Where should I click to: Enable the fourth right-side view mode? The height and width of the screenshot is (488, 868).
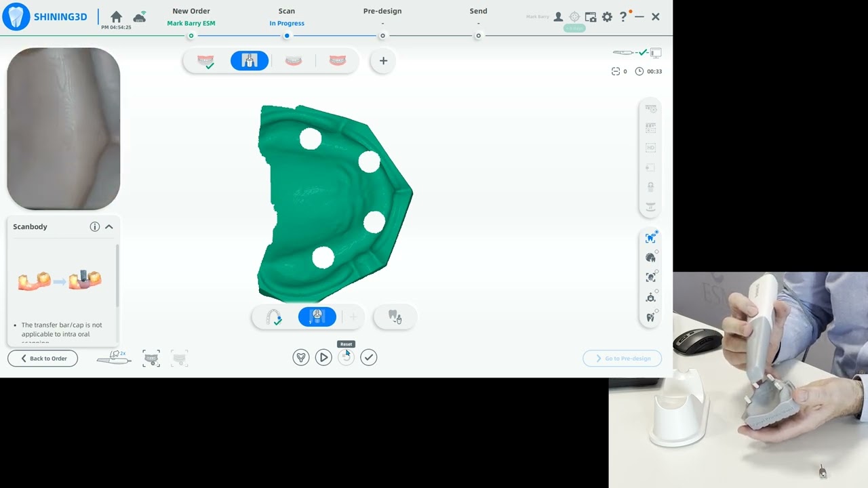[x=651, y=298]
